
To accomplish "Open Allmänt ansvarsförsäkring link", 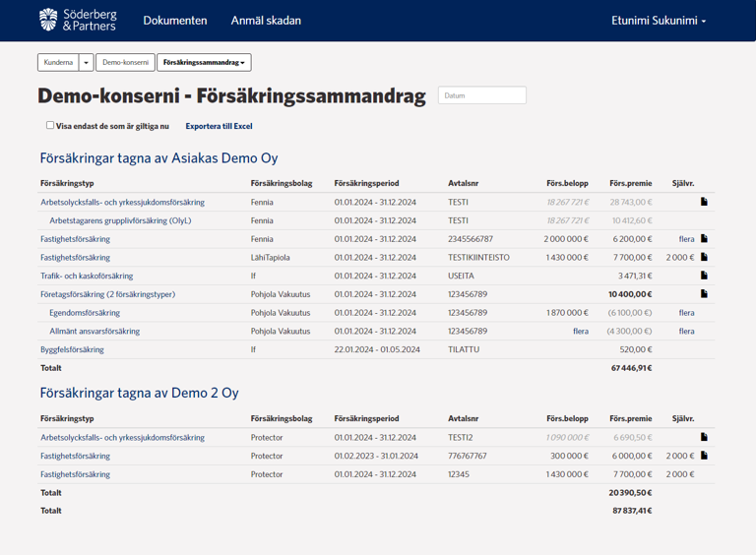I will [x=94, y=331].
